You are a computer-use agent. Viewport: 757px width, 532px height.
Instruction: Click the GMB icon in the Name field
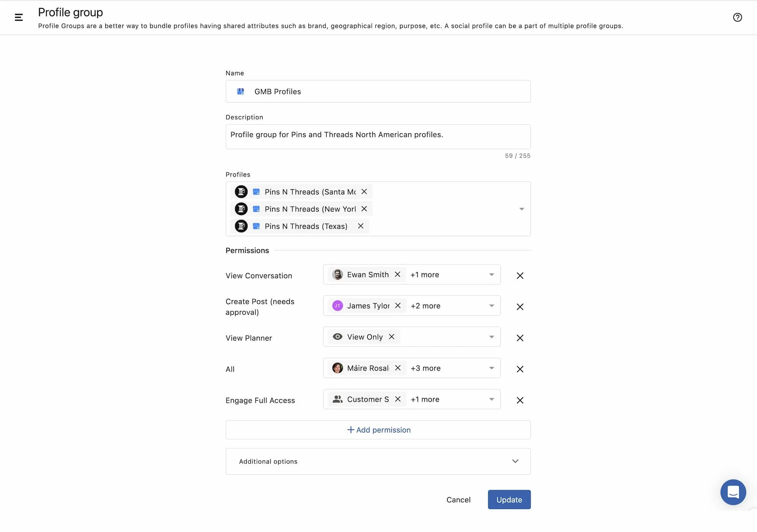click(240, 91)
